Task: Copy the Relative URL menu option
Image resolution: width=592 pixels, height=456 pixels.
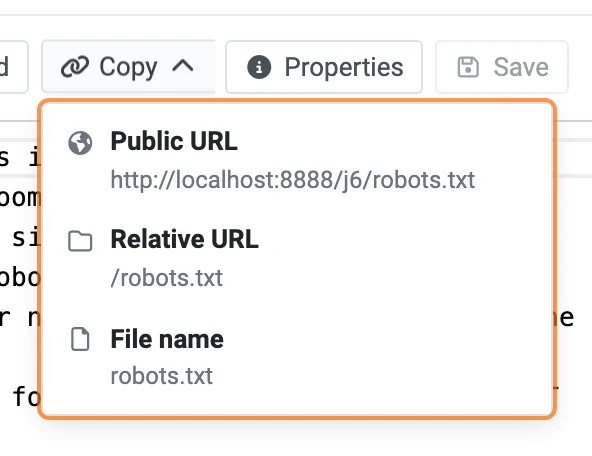Action: 297,259
